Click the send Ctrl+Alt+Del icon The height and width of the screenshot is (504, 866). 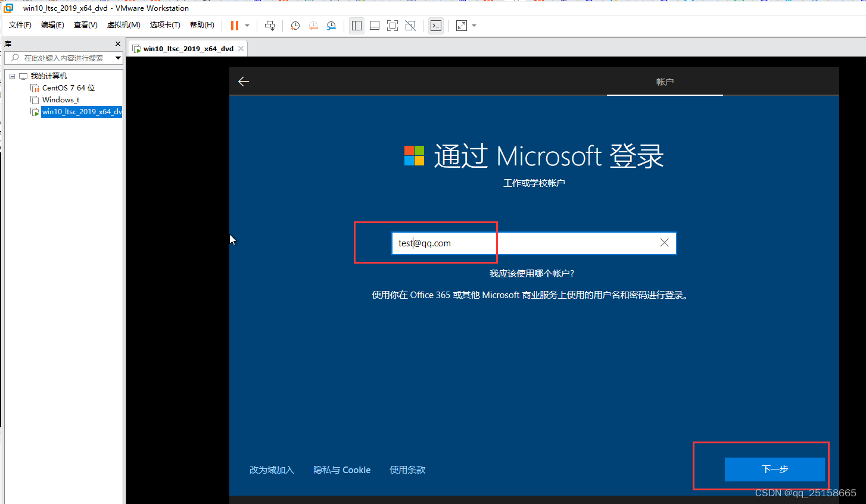(x=270, y=26)
